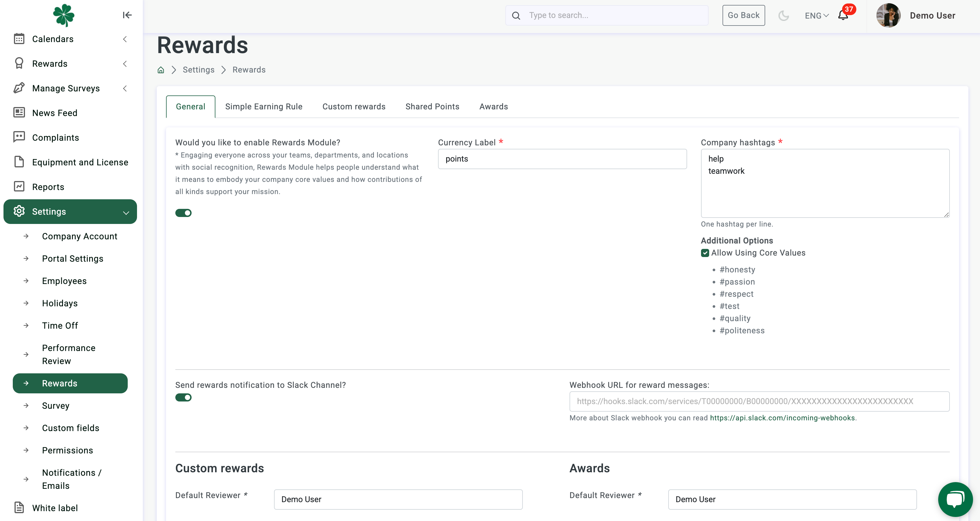
Task: Switch to Custom rewards tab
Action: pyautogui.click(x=354, y=107)
